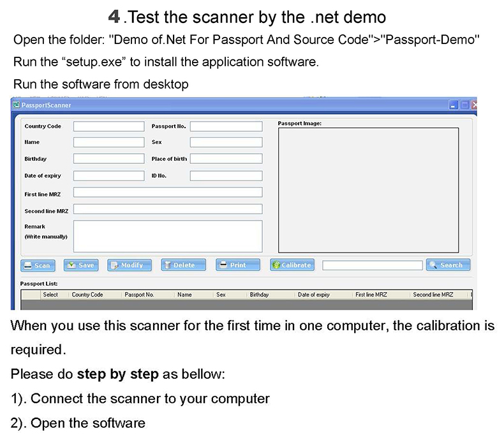Sort by Date of expiry column header
Image resolution: width=504 pixels, height=440 pixels.
pos(313,295)
